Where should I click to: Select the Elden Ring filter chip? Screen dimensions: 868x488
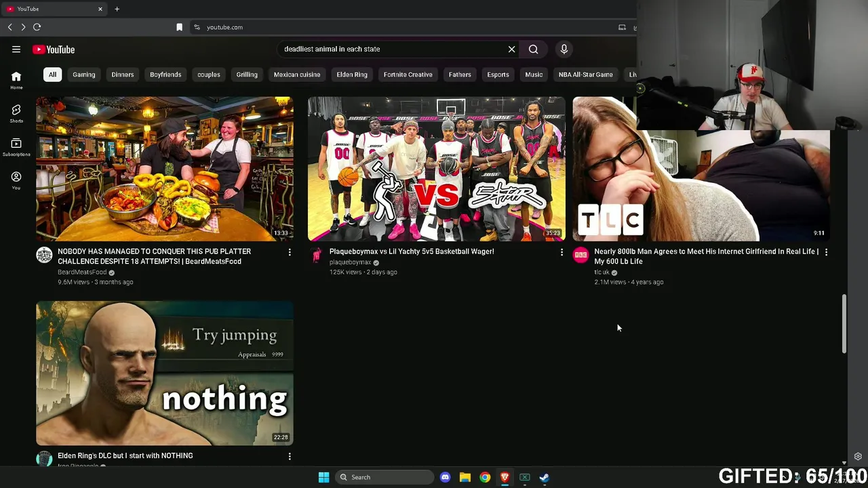[352, 75]
